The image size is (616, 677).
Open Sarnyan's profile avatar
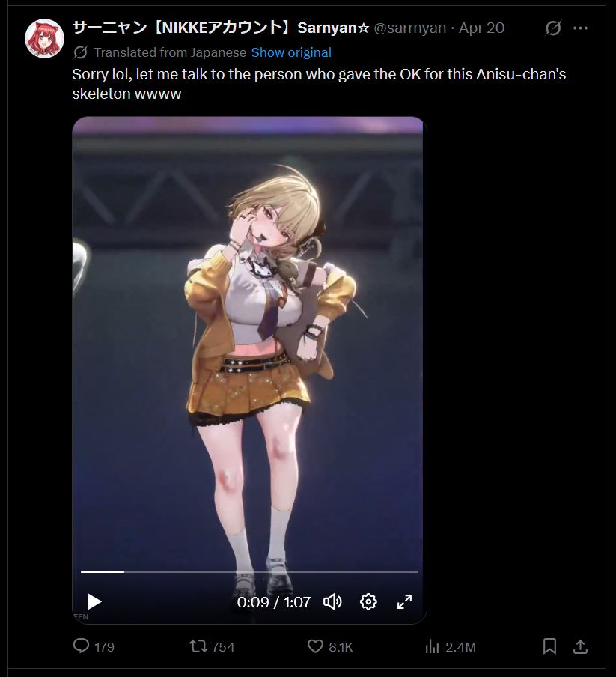click(x=44, y=38)
